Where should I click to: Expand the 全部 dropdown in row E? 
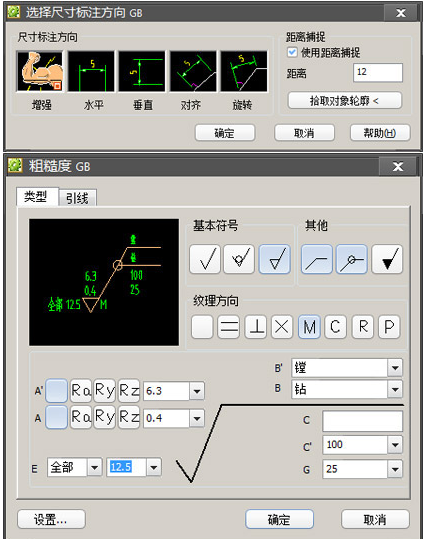(95, 468)
